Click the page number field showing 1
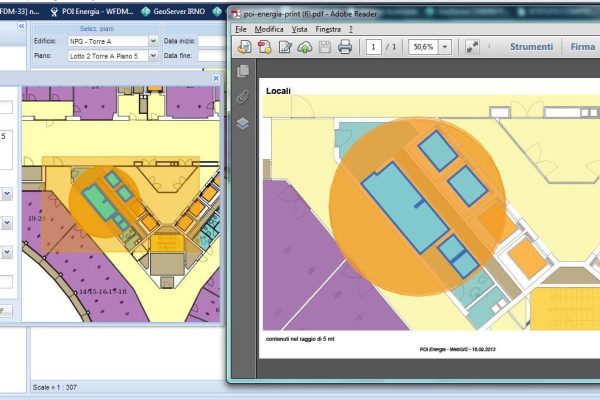The width and height of the screenshot is (600, 400). coord(373,47)
